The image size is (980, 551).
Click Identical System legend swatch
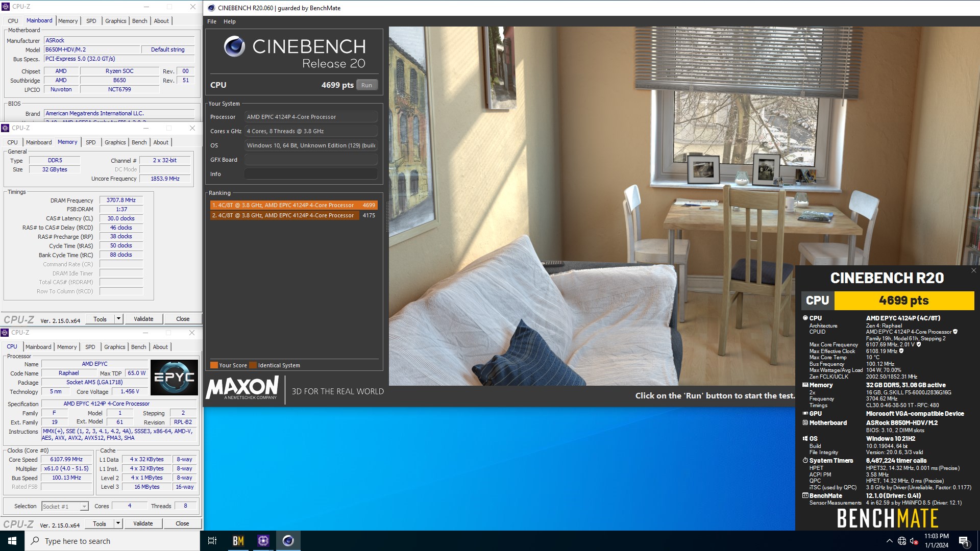(x=253, y=365)
